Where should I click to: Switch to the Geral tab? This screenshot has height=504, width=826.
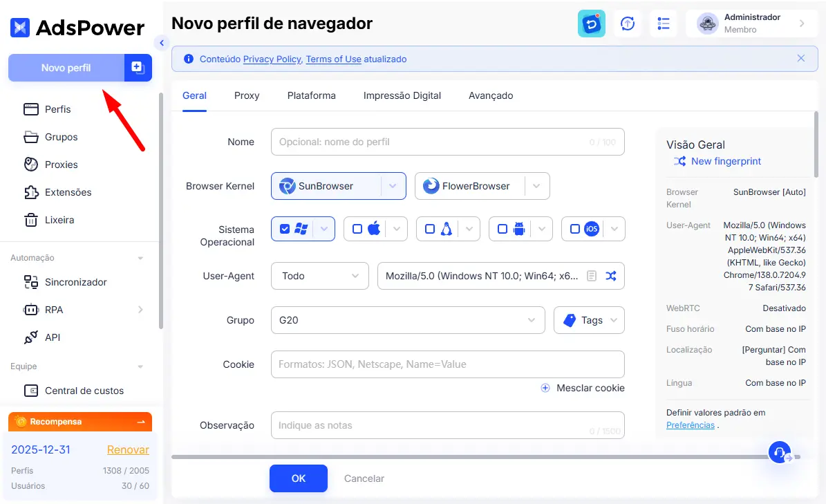click(x=194, y=95)
